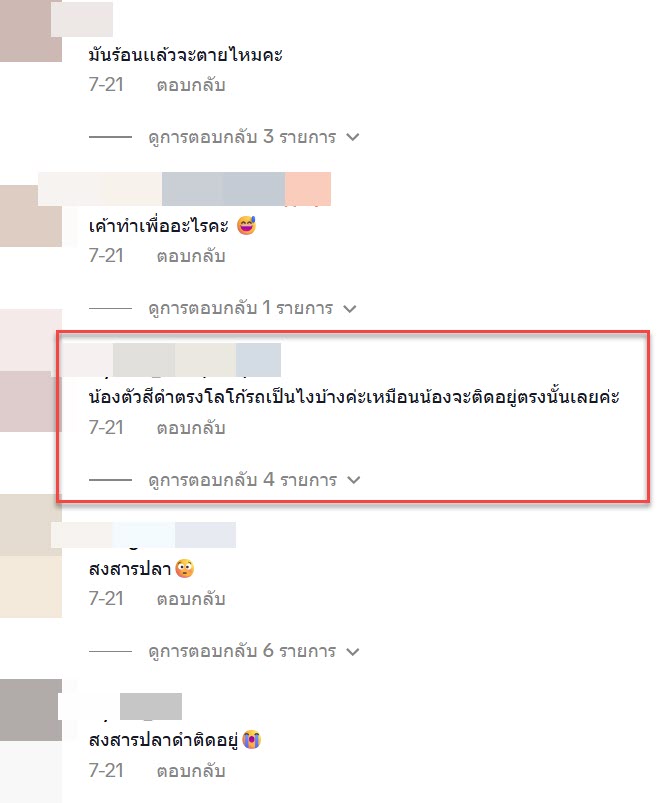The width and height of the screenshot is (657, 803).
Task: Open the avatar beside เค้าทำเพื่ออะไรคะ comment
Action: (31, 216)
